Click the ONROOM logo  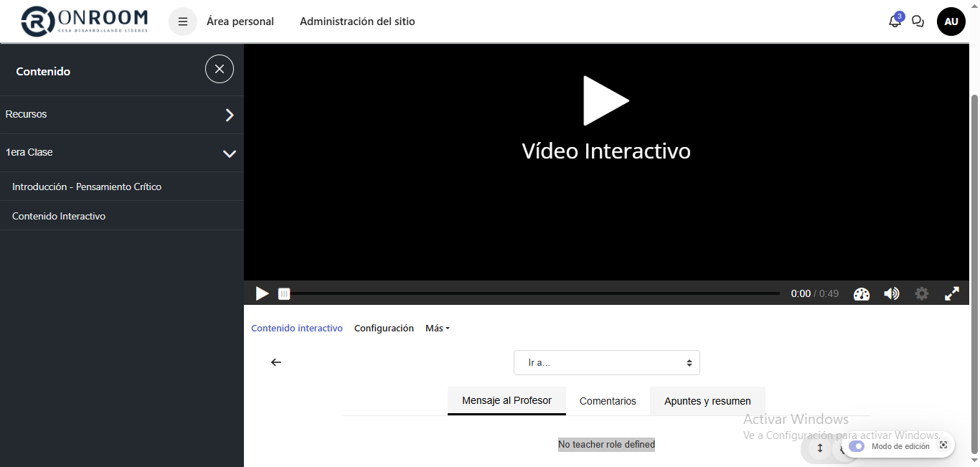coord(85,22)
